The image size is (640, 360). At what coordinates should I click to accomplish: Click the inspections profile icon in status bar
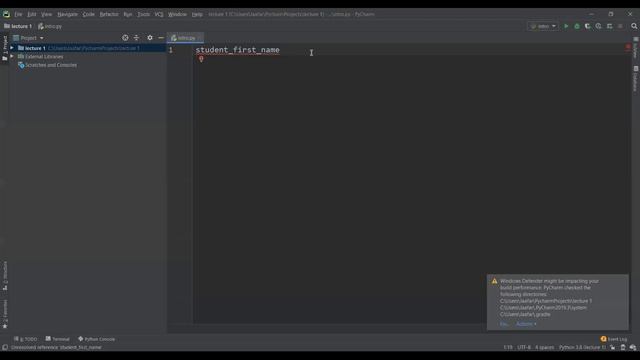coord(623,347)
